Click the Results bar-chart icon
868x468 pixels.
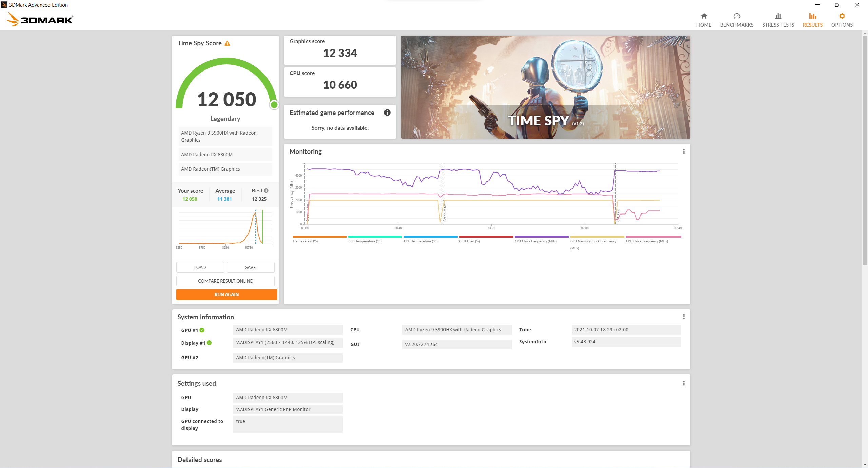pos(812,16)
